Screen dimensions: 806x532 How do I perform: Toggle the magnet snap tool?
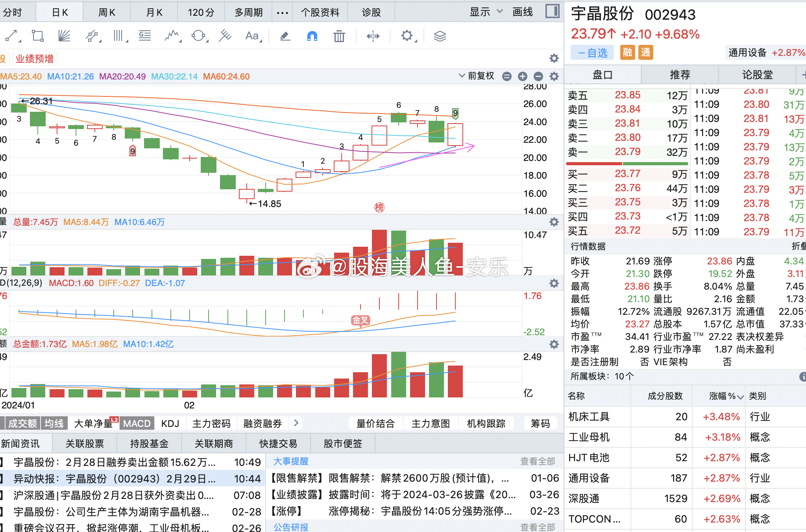coord(312,36)
